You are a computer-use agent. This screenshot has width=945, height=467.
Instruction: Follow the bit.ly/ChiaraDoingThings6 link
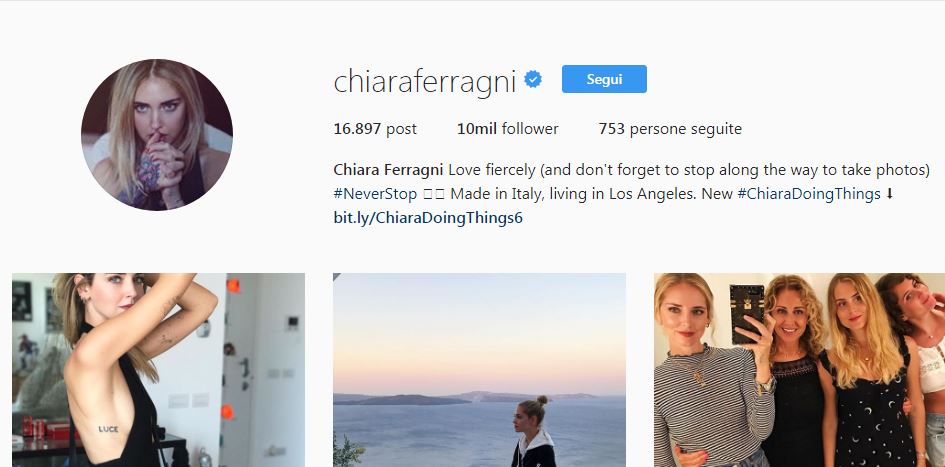428,218
